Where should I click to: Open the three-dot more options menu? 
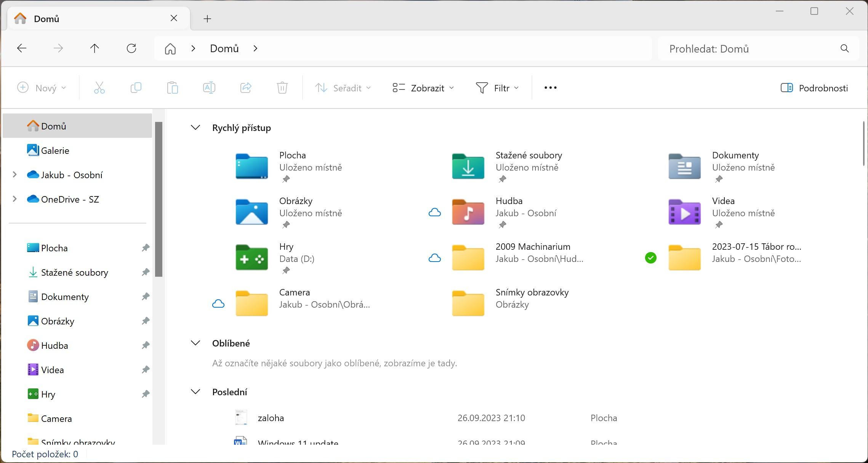(x=551, y=88)
